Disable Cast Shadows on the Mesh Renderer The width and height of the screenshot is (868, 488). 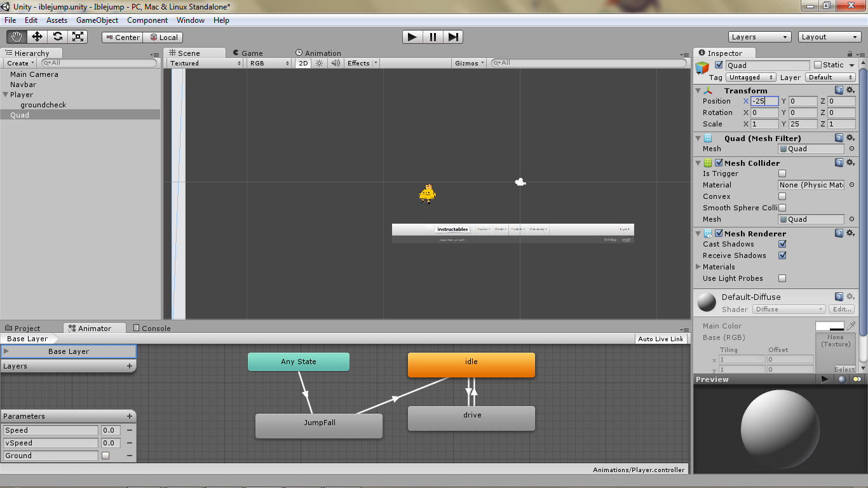[782, 244]
